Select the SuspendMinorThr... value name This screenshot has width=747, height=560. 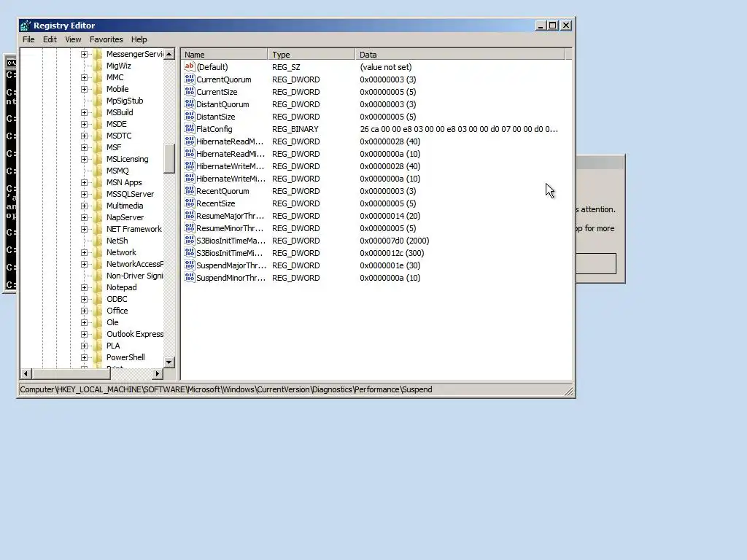(x=231, y=278)
